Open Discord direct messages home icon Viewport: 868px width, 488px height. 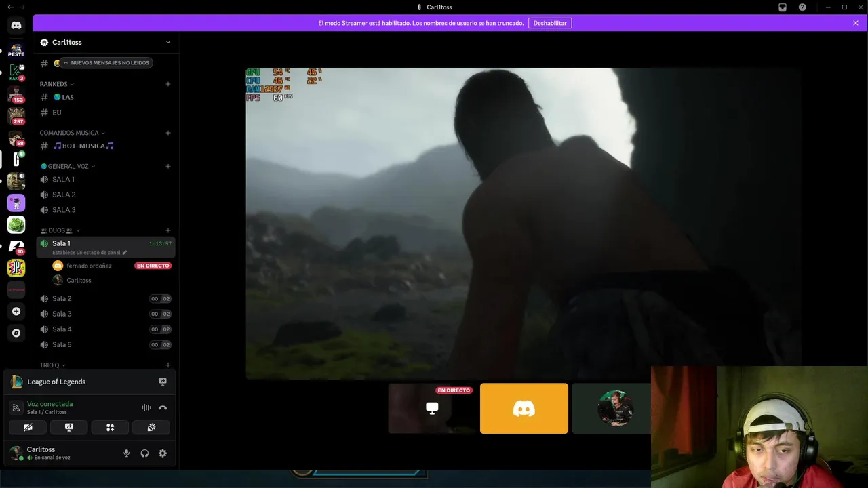click(x=16, y=25)
